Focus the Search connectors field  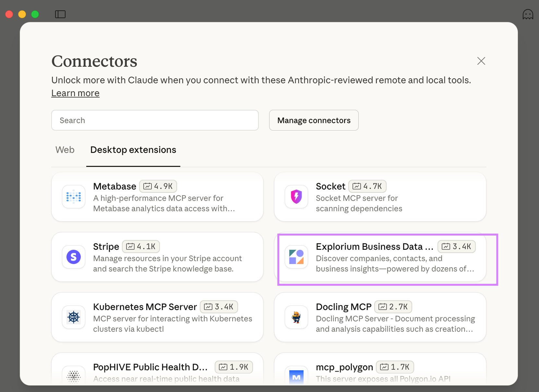point(155,120)
